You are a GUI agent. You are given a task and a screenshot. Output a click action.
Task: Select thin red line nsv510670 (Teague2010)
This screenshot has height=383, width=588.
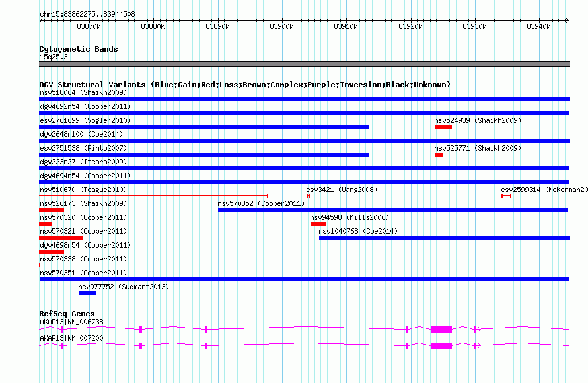click(154, 196)
